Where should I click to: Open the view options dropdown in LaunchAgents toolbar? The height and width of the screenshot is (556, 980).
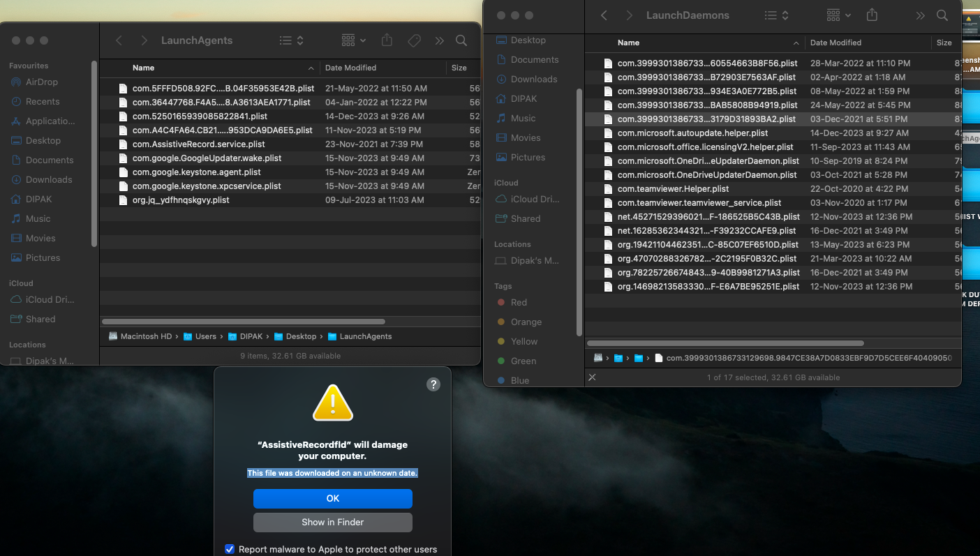[352, 40]
